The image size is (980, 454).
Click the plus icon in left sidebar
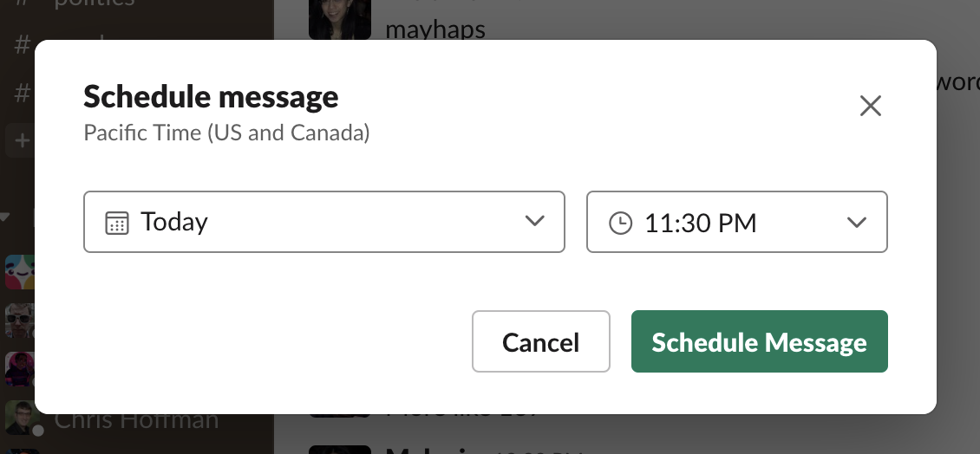click(22, 141)
